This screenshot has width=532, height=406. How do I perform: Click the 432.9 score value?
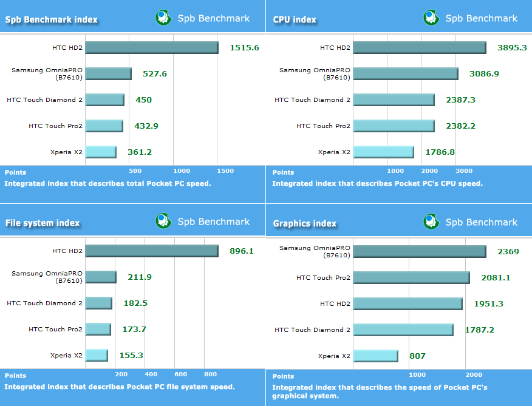tap(146, 126)
